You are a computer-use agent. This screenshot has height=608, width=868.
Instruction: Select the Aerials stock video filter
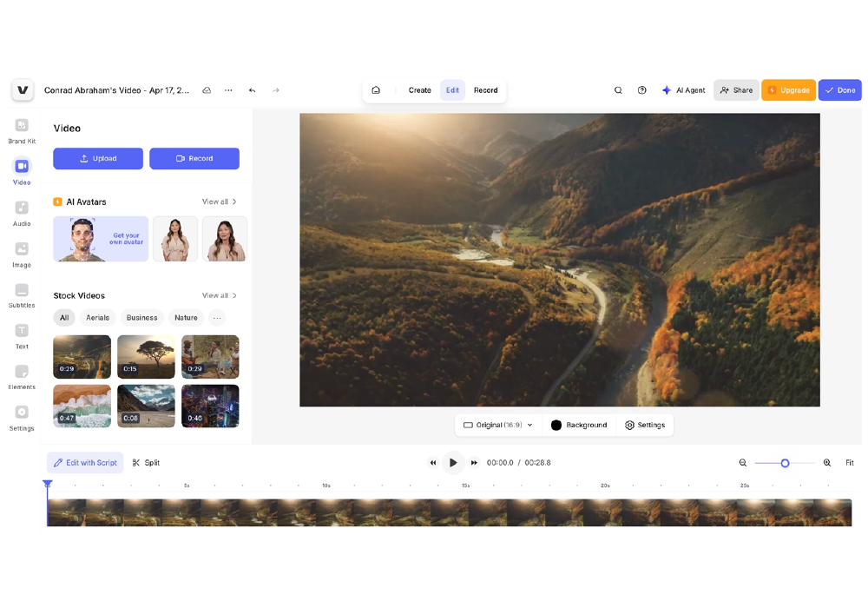click(97, 318)
